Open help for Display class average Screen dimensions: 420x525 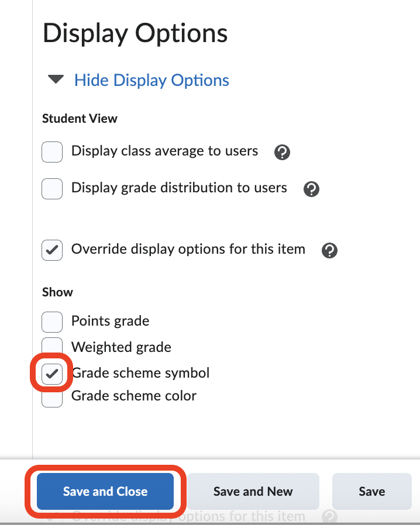click(283, 153)
